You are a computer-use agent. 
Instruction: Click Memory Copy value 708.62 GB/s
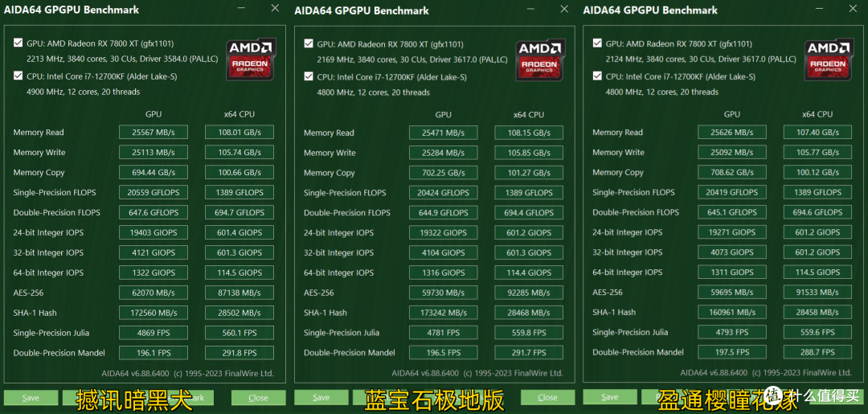click(732, 172)
